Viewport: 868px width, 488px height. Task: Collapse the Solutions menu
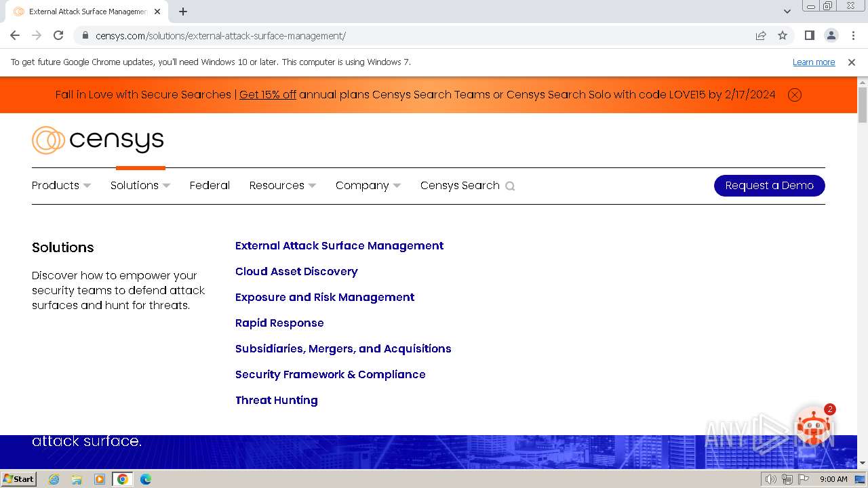pos(140,186)
